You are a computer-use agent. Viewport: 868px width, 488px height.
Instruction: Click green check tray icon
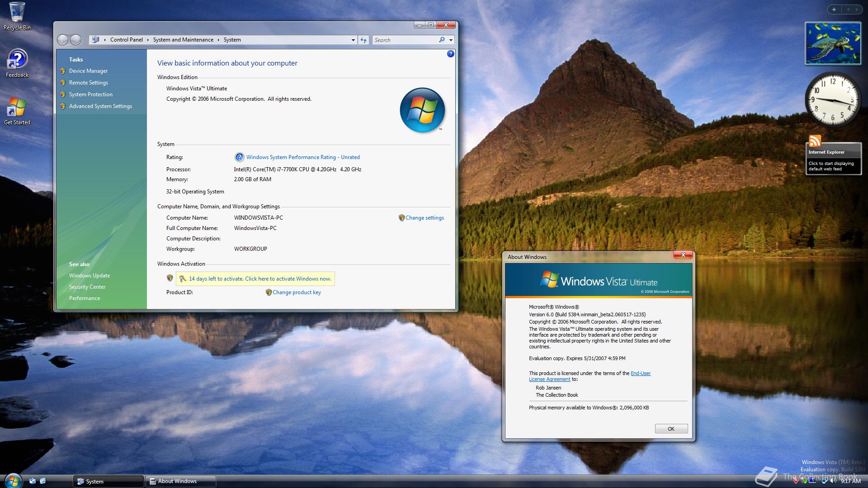tap(805, 482)
